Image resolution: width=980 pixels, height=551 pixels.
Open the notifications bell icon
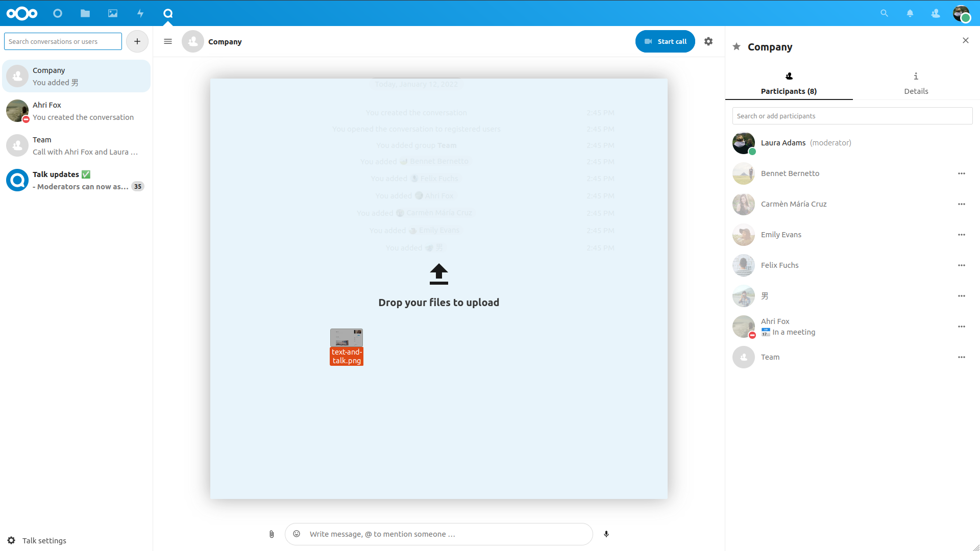click(910, 13)
